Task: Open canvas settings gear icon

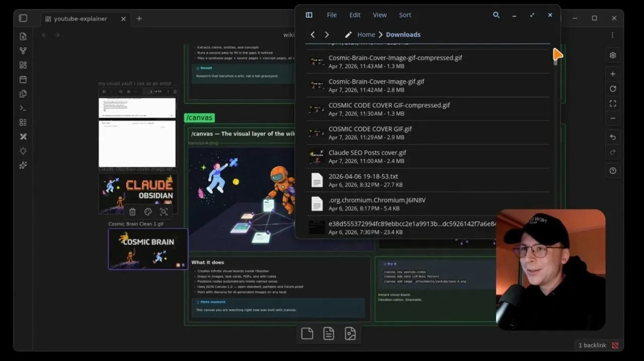Action: 613,55
